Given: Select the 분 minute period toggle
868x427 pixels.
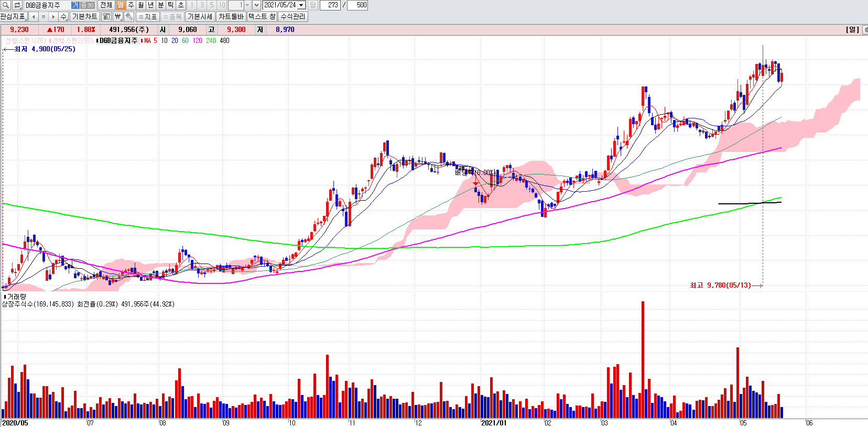Looking at the screenshot, I should point(161,5).
